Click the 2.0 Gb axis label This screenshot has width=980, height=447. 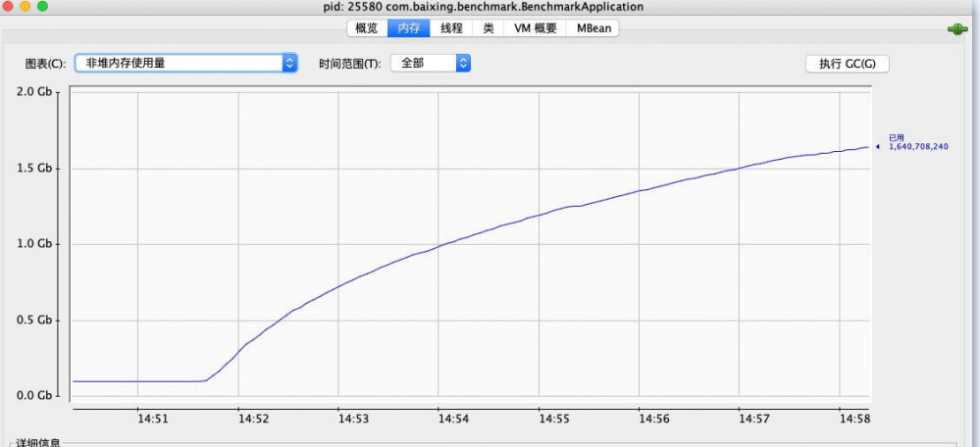coord(35,92)
